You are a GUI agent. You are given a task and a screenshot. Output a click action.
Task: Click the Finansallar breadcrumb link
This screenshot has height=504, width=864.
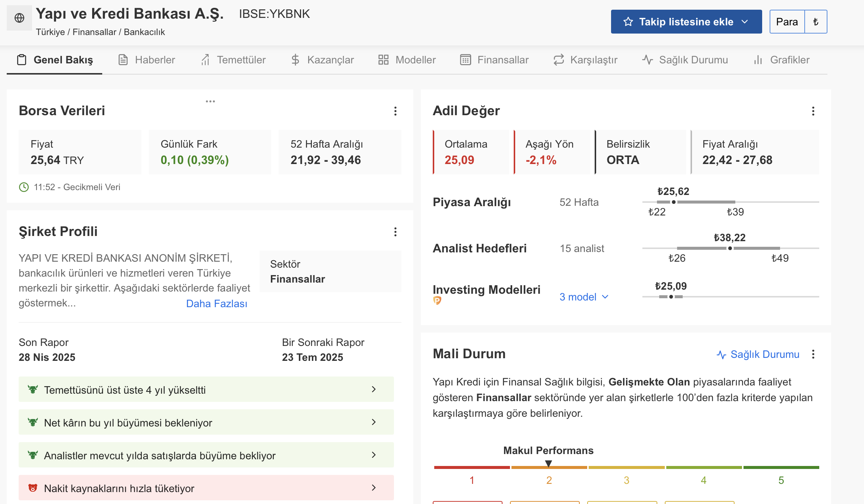94,32
